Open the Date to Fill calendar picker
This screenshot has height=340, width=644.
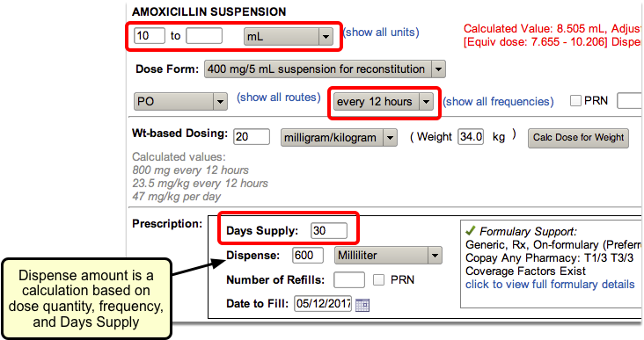[362, 305]
